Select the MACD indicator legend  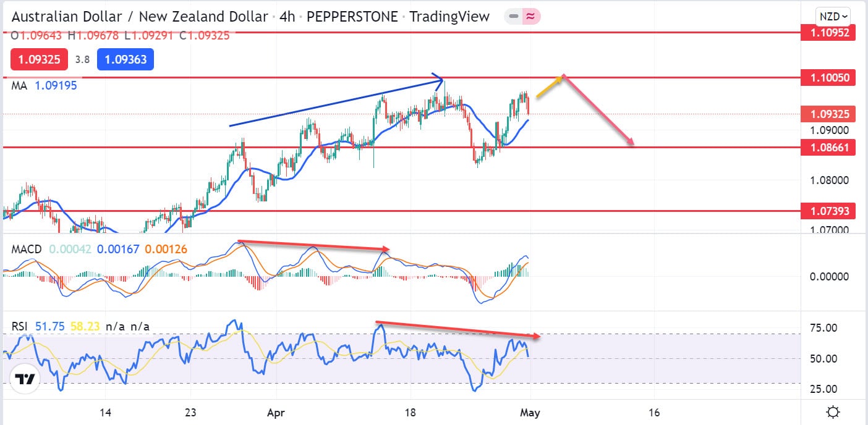(x=27, y=249)
